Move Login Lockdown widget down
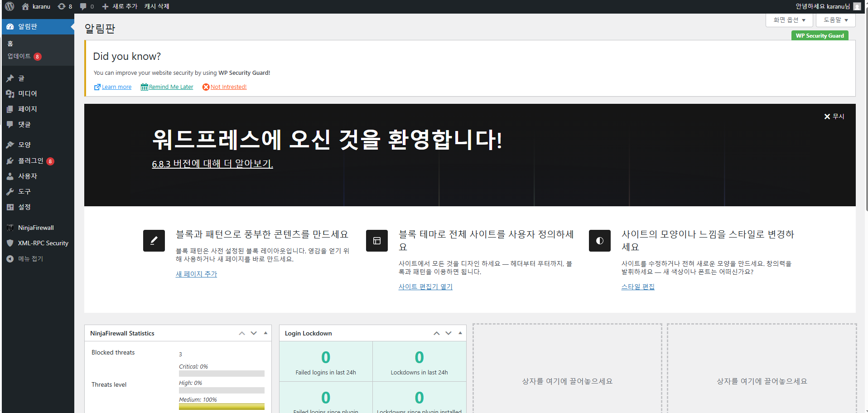868x413 pixels. (x=448, y=333)
